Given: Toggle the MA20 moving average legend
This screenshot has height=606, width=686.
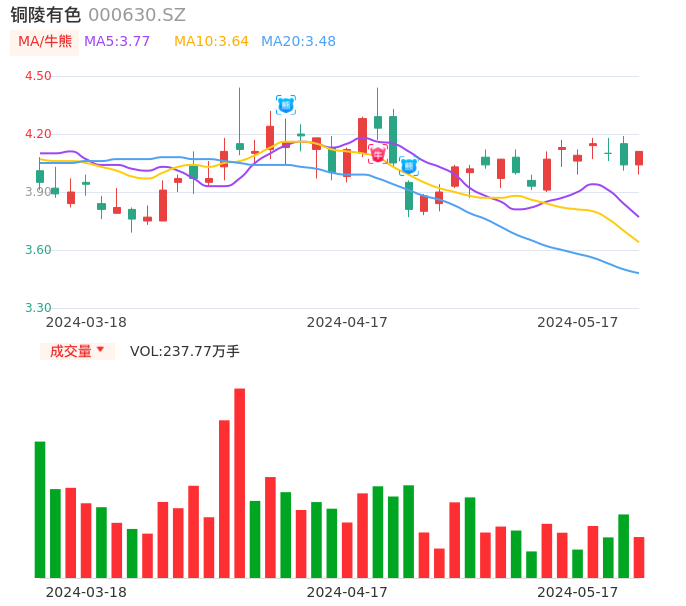Looking at the screenshot, I should coord(298,42).
